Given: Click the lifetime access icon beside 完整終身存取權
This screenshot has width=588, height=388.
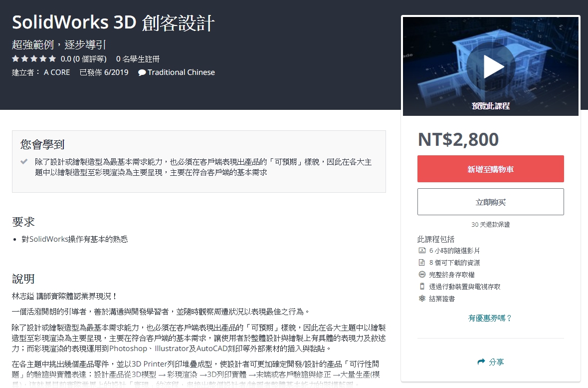Looking at the screenshot, I should 422,275.
